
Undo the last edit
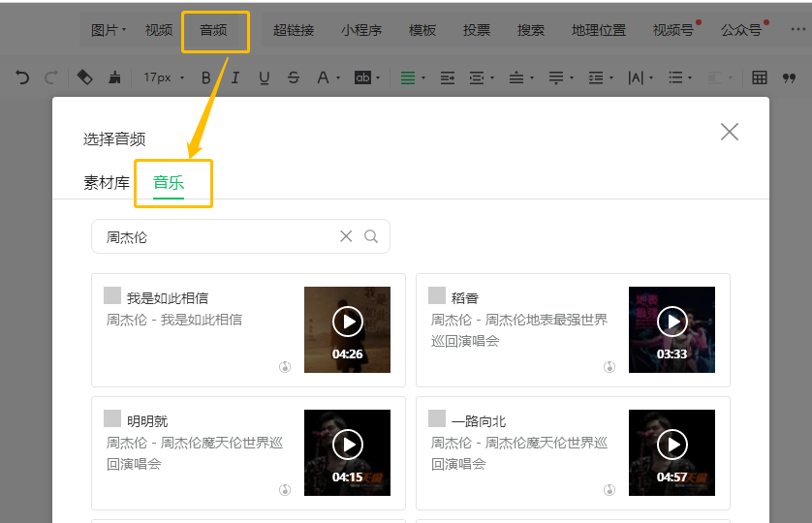(x=22, y=77)
